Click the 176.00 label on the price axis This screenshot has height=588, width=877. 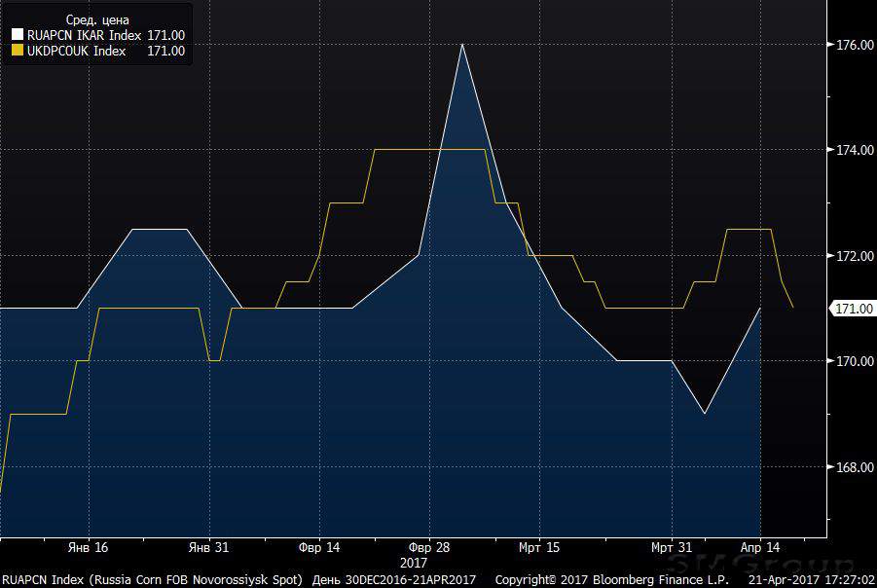pyautogui.click(x=851, y=45)
